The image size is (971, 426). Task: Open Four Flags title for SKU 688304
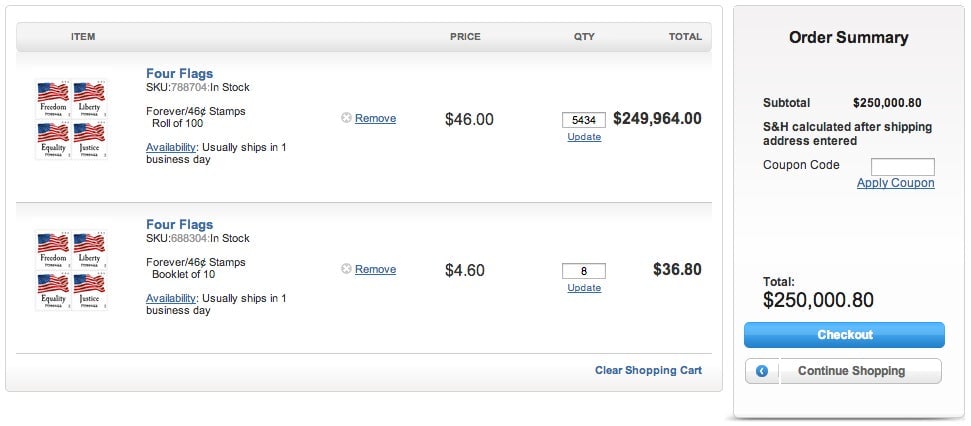[180, 225]
